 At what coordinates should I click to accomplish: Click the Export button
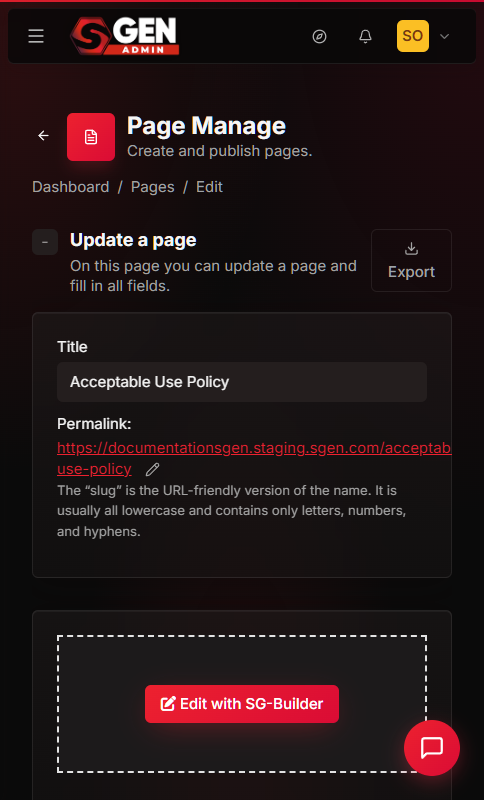pyautogui.click(x=411, y=260)
